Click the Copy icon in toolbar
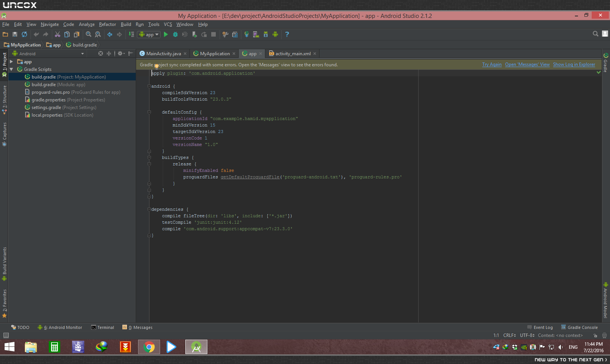 67,34
